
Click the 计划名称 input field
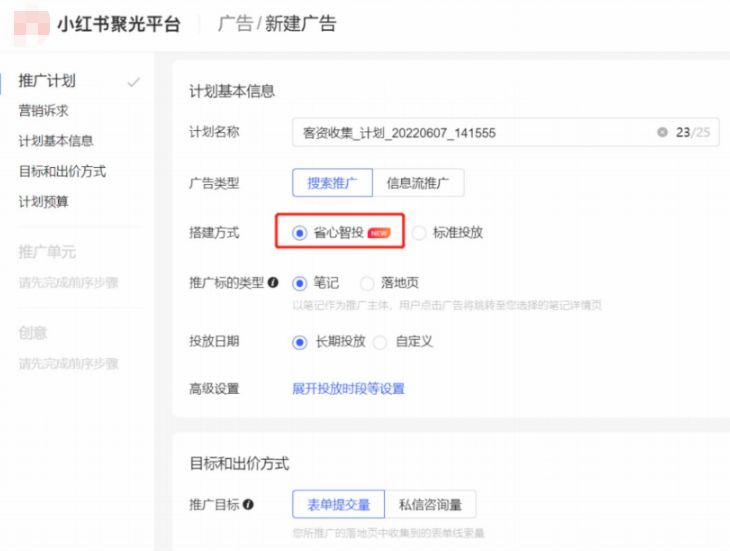506,132
